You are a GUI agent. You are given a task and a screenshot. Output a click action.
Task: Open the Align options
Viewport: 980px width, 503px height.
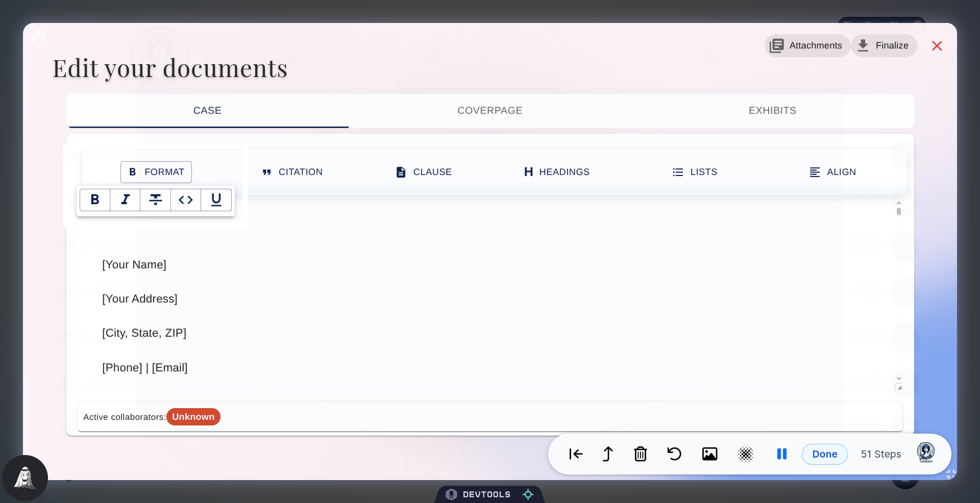(x=833, y=172)
